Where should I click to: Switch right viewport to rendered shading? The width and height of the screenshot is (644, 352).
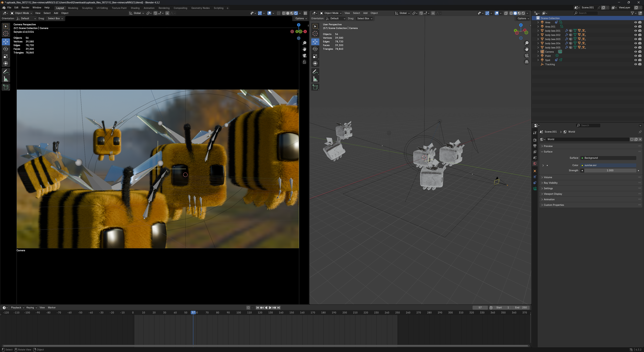(x=523, y=13)
